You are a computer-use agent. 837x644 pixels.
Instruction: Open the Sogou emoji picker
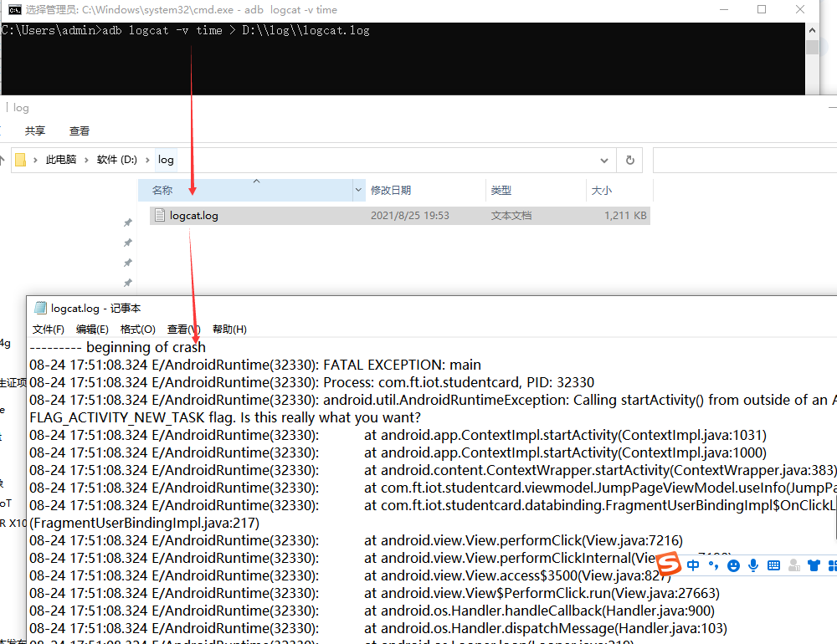click(733, 565)
